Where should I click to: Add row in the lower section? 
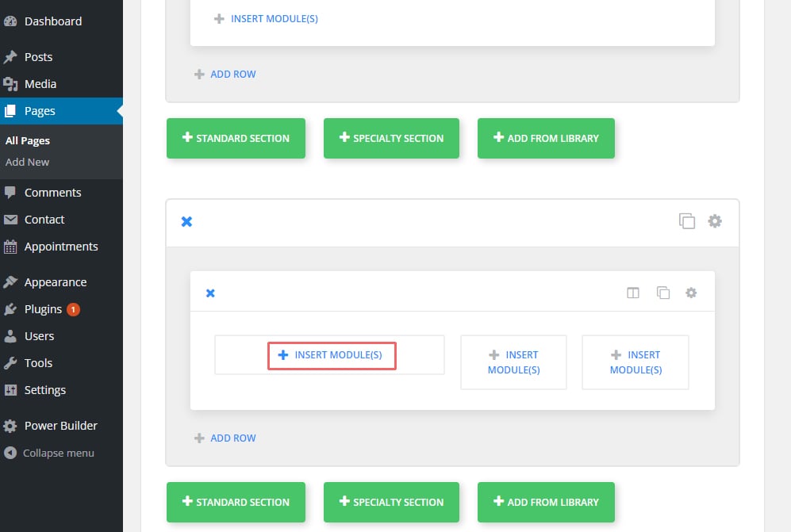(x=225, y=438)
